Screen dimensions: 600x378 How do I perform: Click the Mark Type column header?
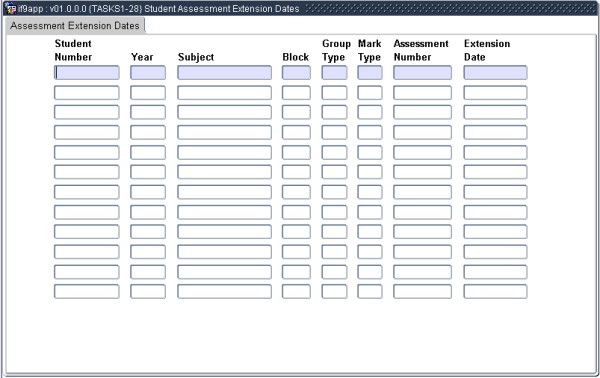coord(369,50)
